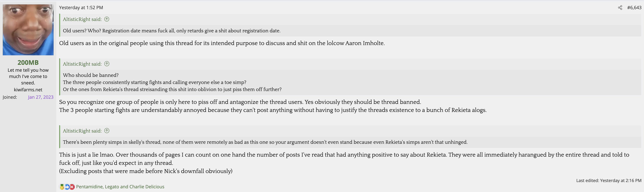Screen dimensions: 644x192
Task: Click the Jan 27, 2023 joined date
Action: (41, 97)
